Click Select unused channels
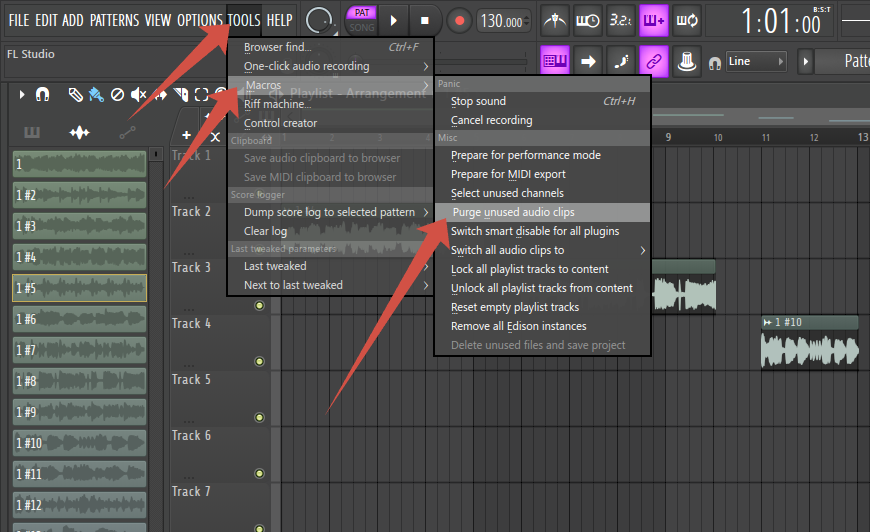The width and height of the screenshot is (870, 532). [542, 193]
